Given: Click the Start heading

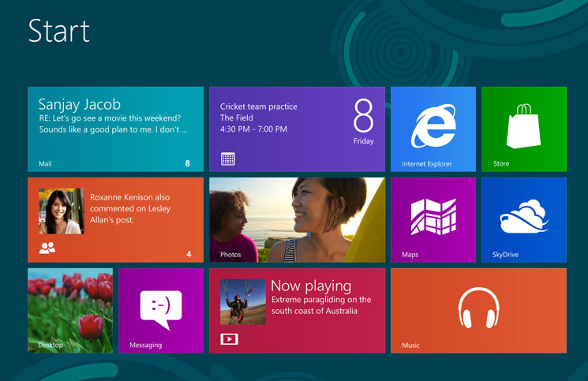Looking at the screenshot, I should point(59,31).
